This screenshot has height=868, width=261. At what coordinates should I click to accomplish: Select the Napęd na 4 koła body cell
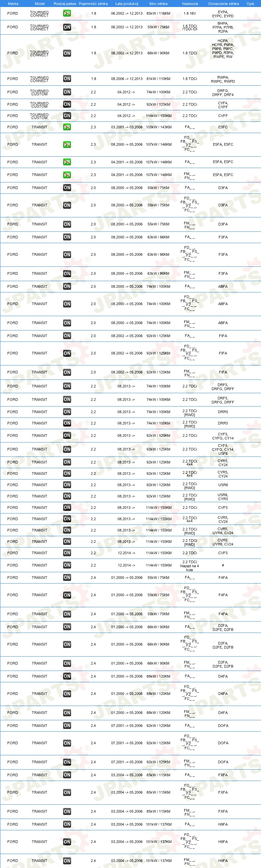pos(190,566)
